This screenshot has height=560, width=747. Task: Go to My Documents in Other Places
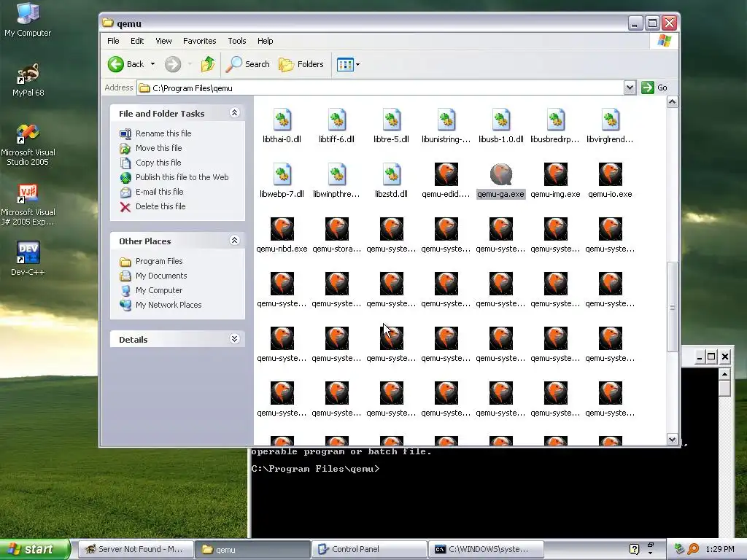[x=161, y=276]
